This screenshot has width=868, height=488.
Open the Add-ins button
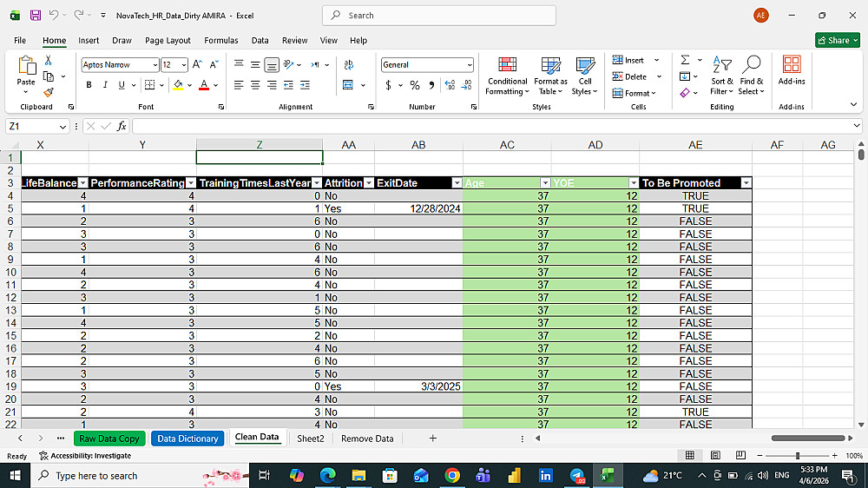coord(792,71)
